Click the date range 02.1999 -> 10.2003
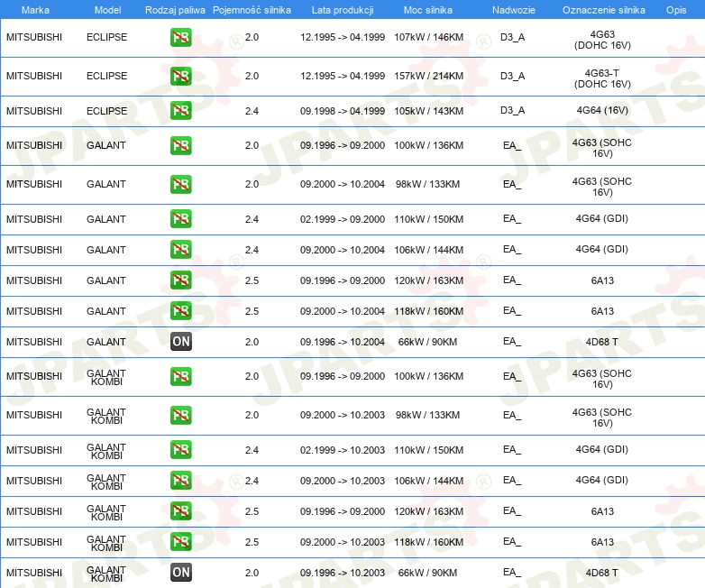 [343, 450]
